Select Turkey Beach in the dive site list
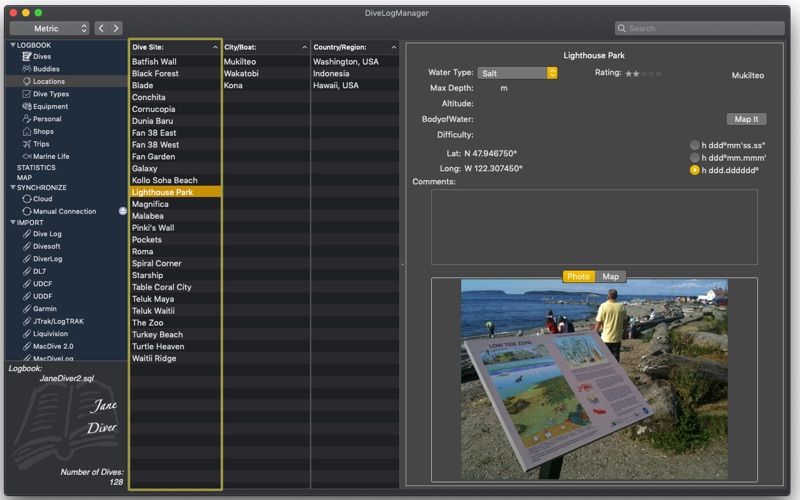The image size is (800, 500). tap(157, 334)
